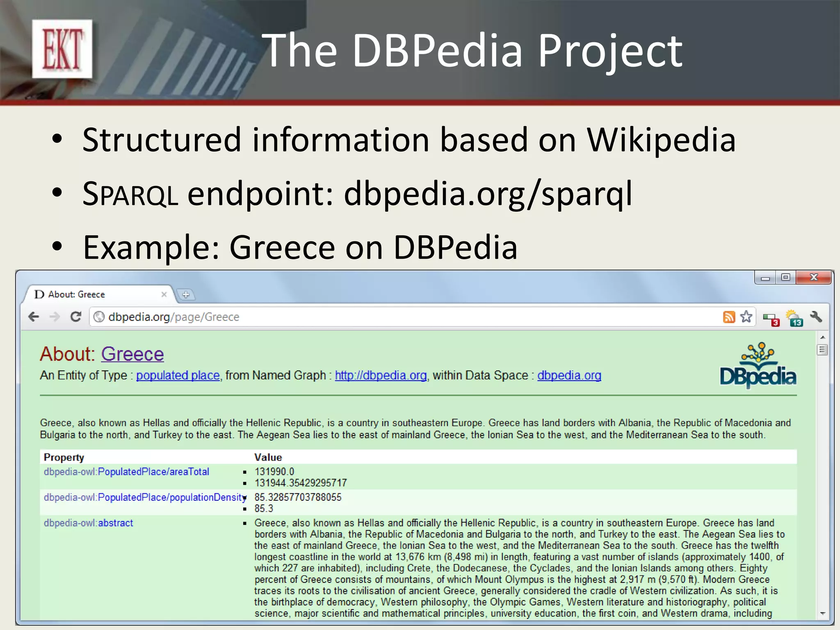
Task: Open the weather extension showing 13
Action: (794, 318)
